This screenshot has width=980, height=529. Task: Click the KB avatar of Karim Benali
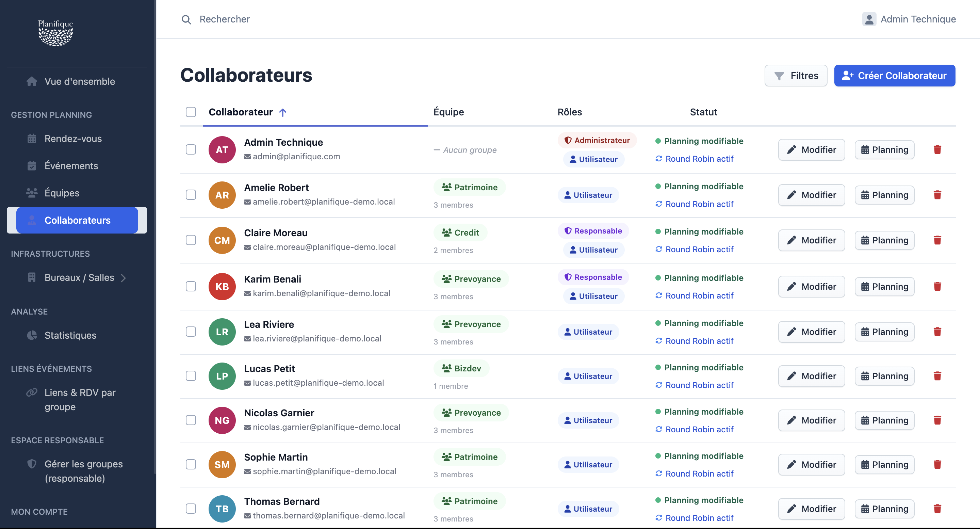(x=222, y=287)
